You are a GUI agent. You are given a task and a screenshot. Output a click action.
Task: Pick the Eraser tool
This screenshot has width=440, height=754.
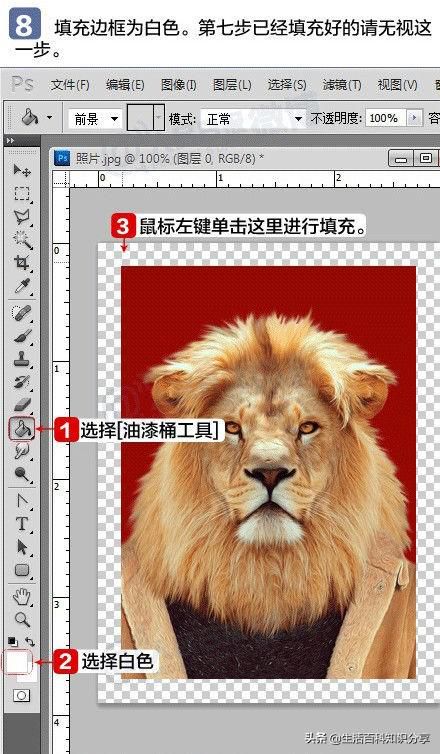click(22, 404)
